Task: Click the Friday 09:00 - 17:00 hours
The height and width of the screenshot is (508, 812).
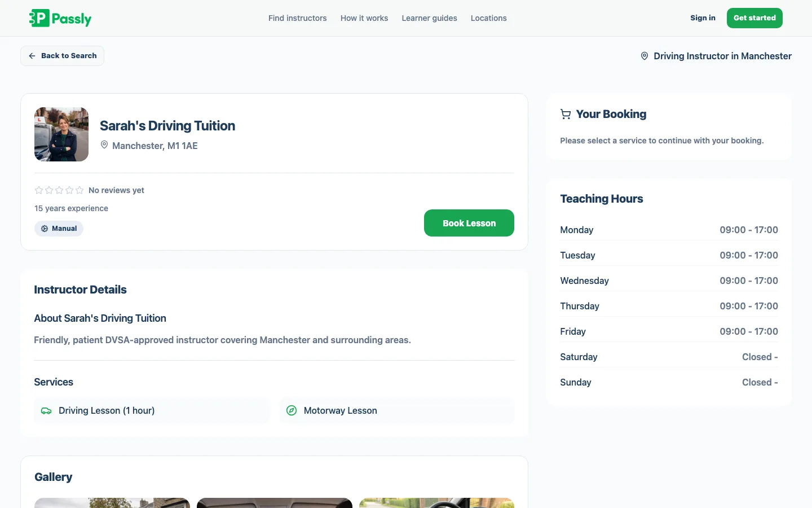Action: (x=749, y=331)
